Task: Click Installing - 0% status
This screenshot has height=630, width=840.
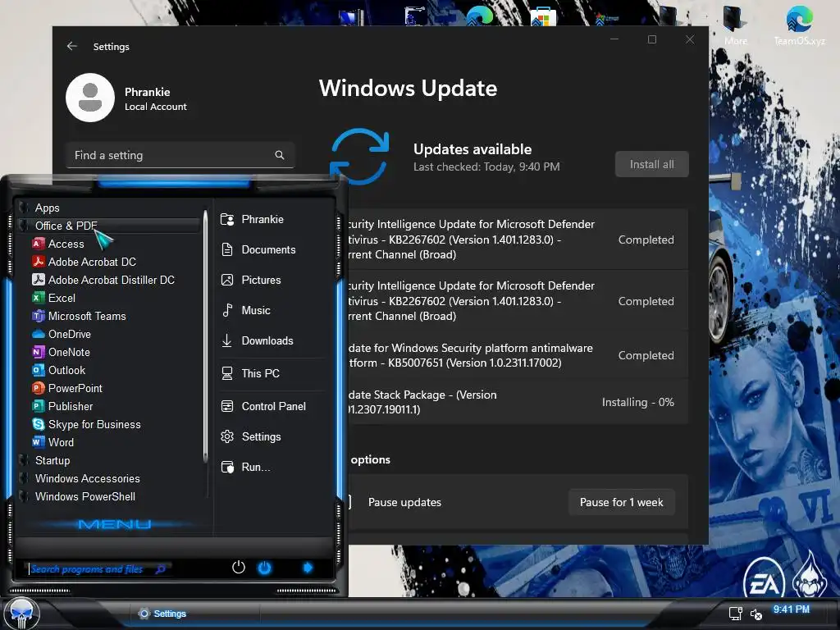Action: (x=637, y=402)
